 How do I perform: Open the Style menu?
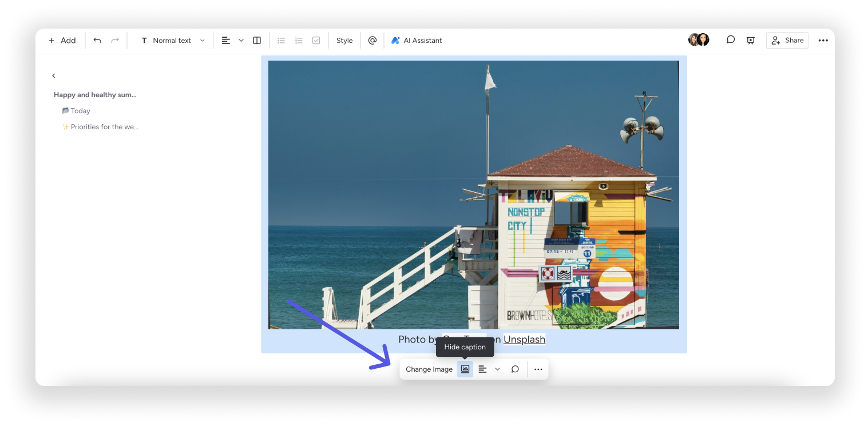coord(344,41)
